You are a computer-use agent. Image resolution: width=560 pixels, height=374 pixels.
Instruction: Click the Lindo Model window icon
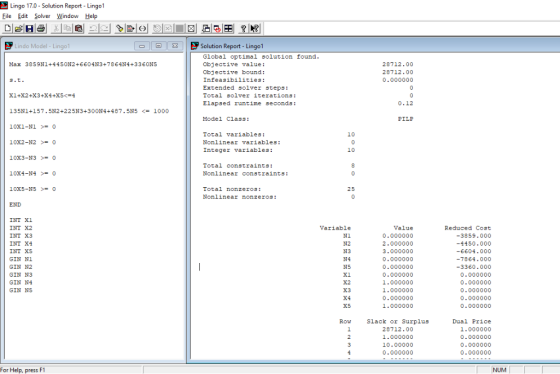pos(9,46)
